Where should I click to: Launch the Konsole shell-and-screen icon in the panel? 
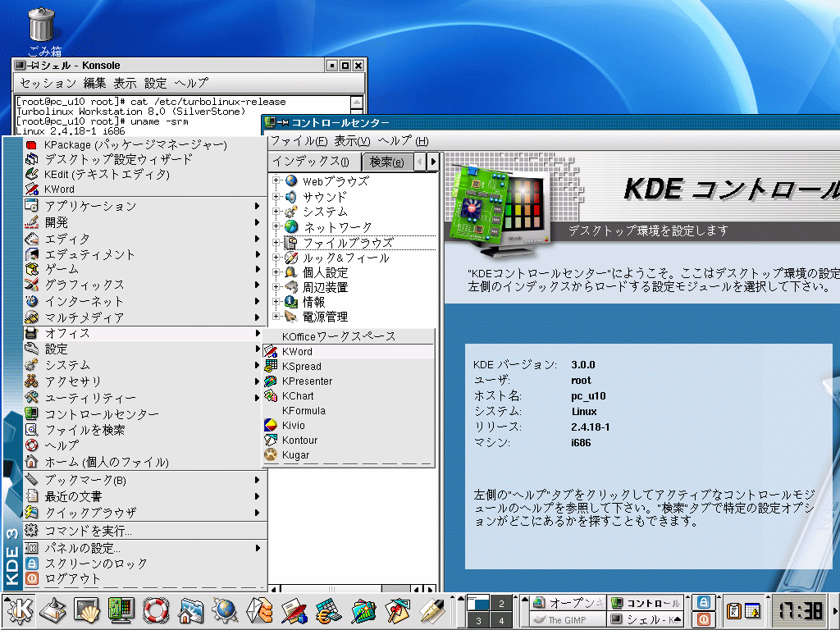[87, 610]
